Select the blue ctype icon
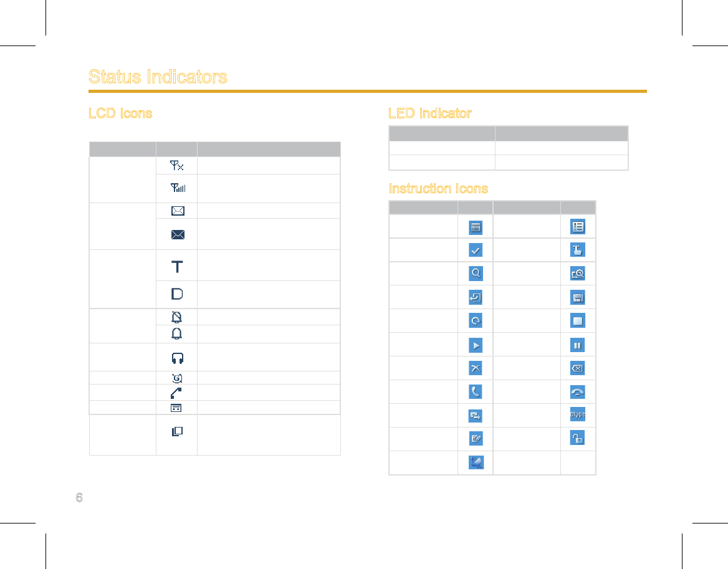728x569 pixels. click(x=578, y=414)
